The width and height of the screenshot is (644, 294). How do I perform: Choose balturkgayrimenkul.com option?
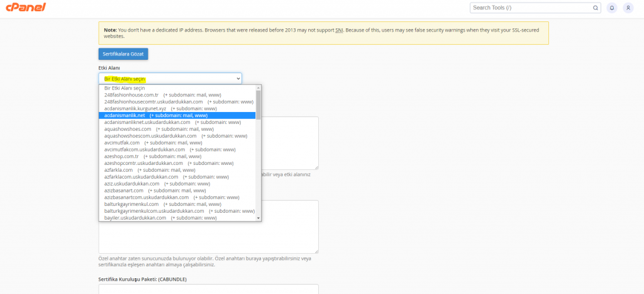pos(177,204)
